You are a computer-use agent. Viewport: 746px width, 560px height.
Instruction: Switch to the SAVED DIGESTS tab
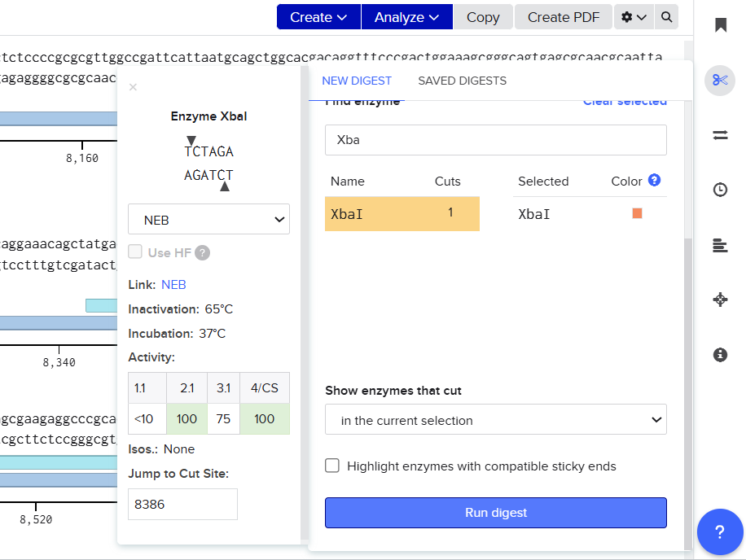[462, 81]
